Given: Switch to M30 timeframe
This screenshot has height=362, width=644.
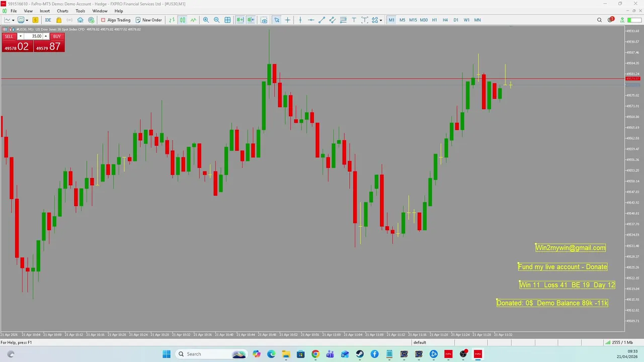Looking at the screenshot, I should point(424,20).
